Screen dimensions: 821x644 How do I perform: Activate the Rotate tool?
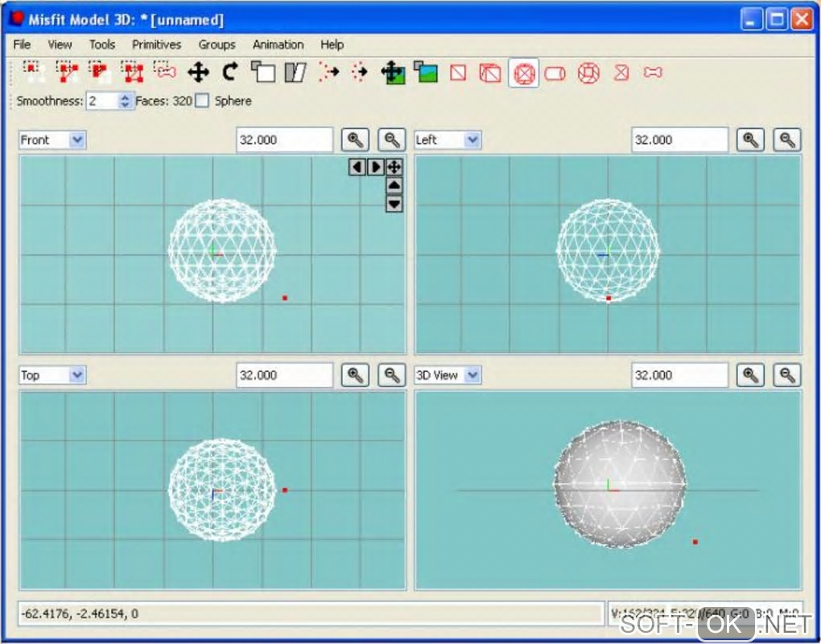230,72
